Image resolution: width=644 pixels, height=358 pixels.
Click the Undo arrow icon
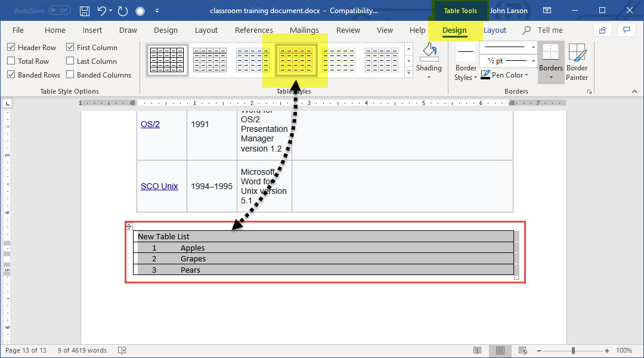pyautogui.click(x=102, y=11)
